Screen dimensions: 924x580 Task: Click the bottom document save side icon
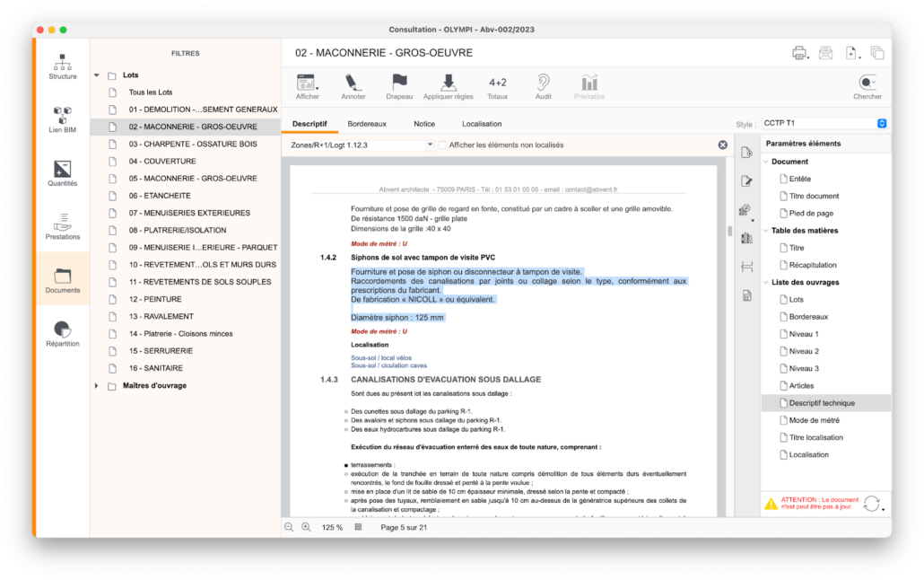[746, 295]
